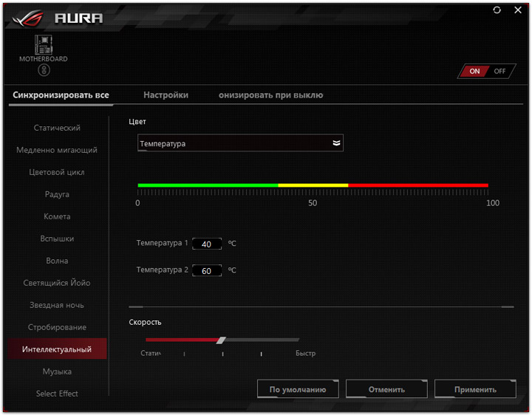Pick the Комета effect
This screenshot has width=532, height=415.
point(57,216)
